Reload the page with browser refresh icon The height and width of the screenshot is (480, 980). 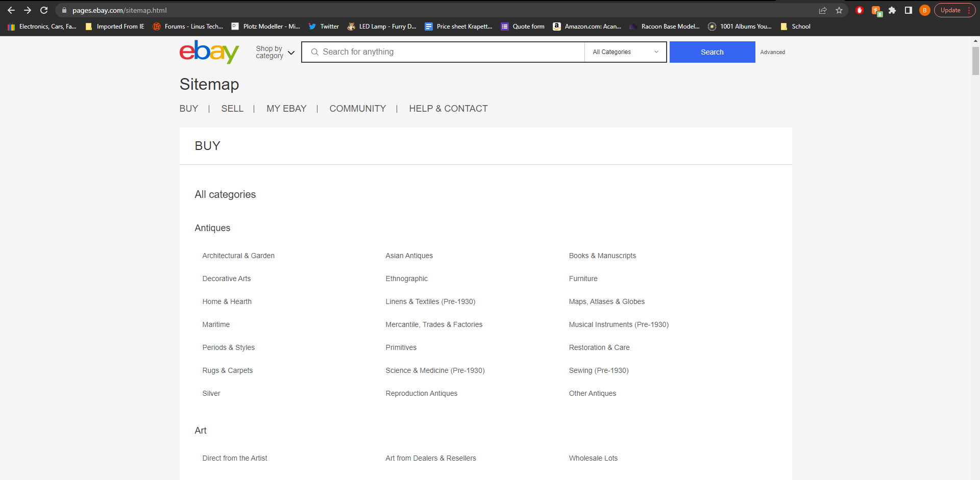44,10
